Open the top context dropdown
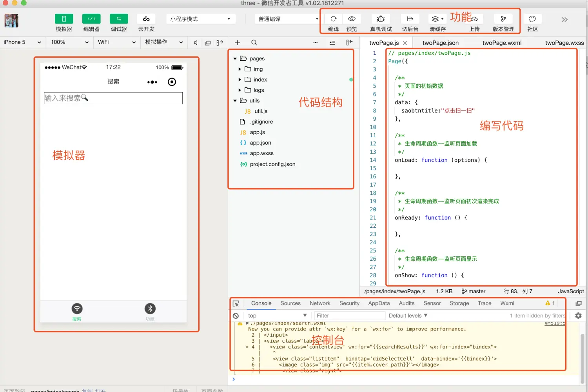Screen dimensions: 588x392 click(x=277, y=316)
